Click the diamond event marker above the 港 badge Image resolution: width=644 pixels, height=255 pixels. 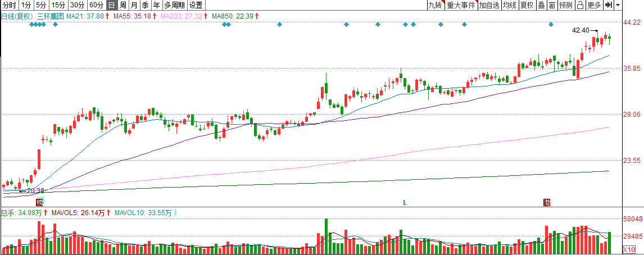pos(551,25)
